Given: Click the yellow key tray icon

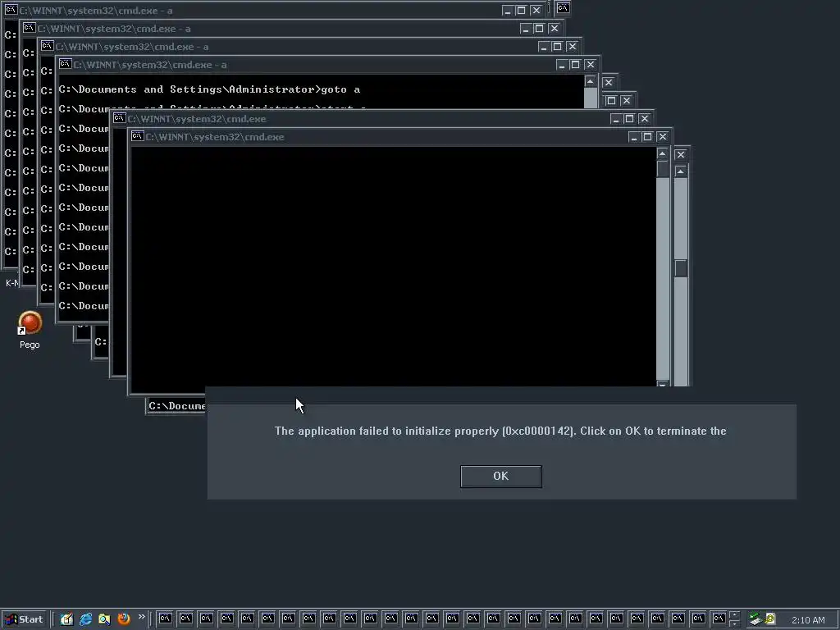Looking at the screenshot, I should coord(770,619).
